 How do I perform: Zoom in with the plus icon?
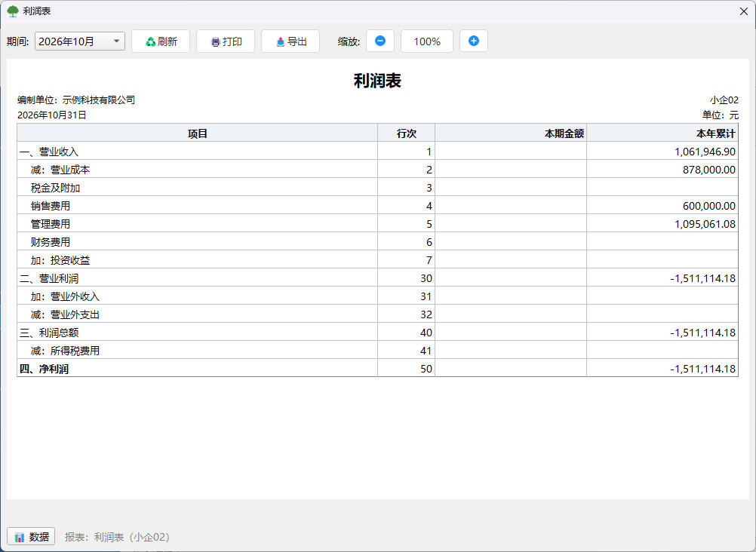[474, 41]
